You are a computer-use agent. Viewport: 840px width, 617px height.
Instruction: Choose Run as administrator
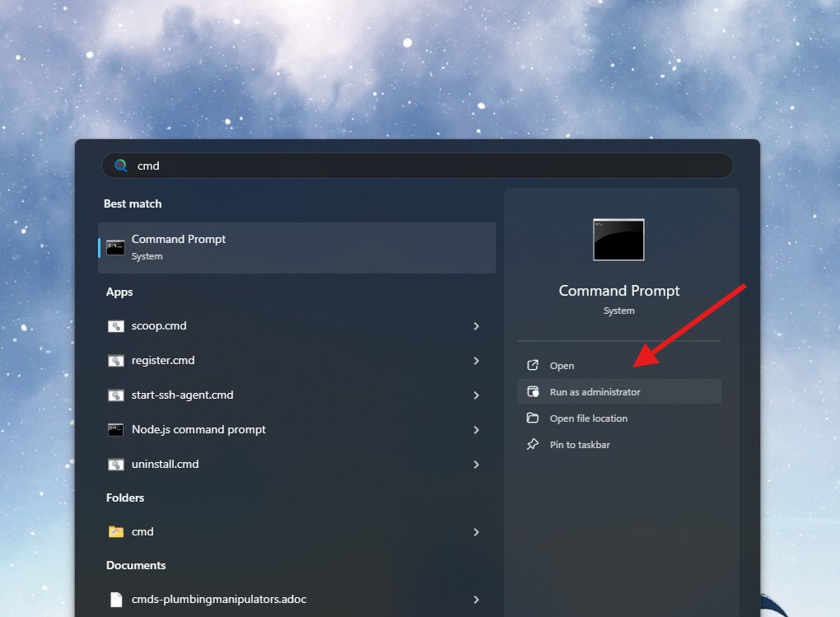[618, 392]
